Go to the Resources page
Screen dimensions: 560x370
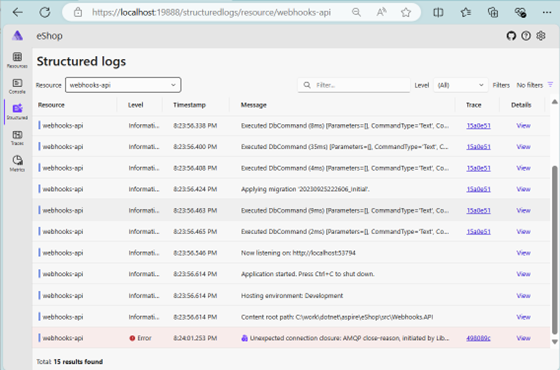coord(17,60)
